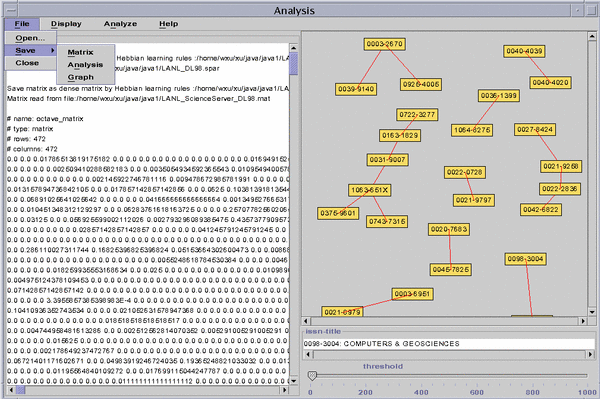Select graph node 0098-3004
The image size is (600, 399).
pyautogui.click(x=525, y=259)
